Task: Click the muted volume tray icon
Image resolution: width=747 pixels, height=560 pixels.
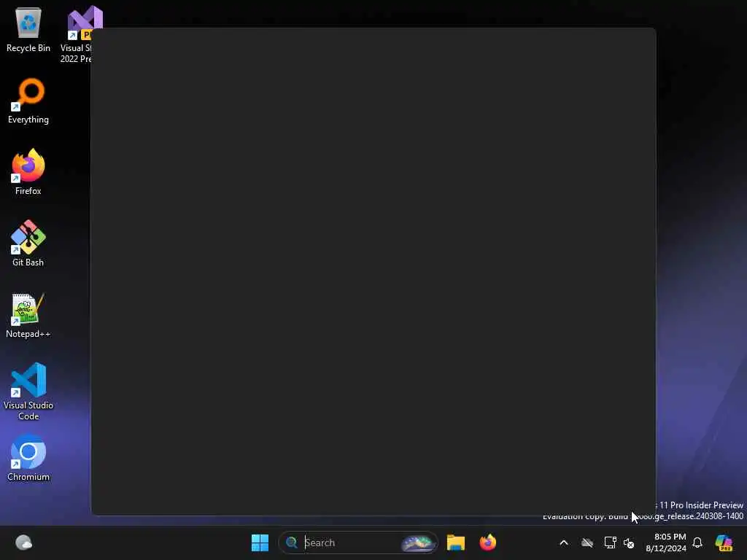Action: click(629, 542)
